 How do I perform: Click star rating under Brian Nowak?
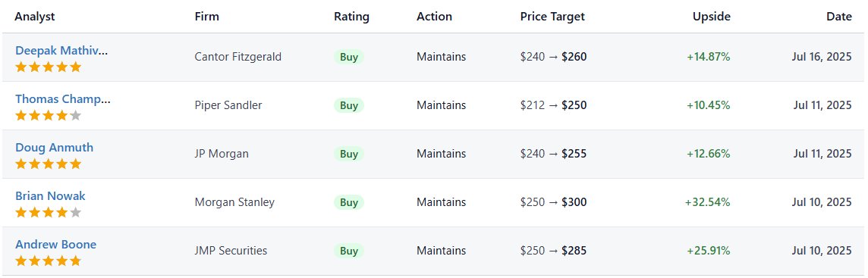(48, 213)
